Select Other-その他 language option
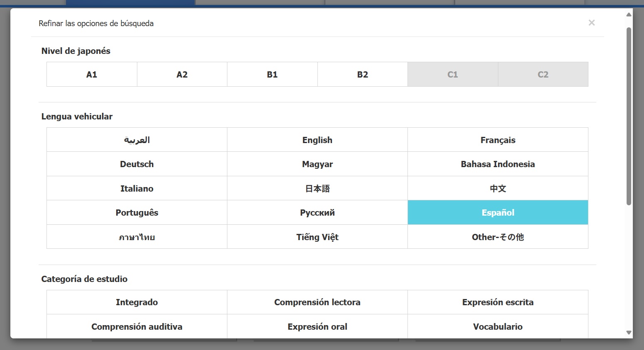Image resolution: width=644 pixels, height=350 pixels. point(498,237)
